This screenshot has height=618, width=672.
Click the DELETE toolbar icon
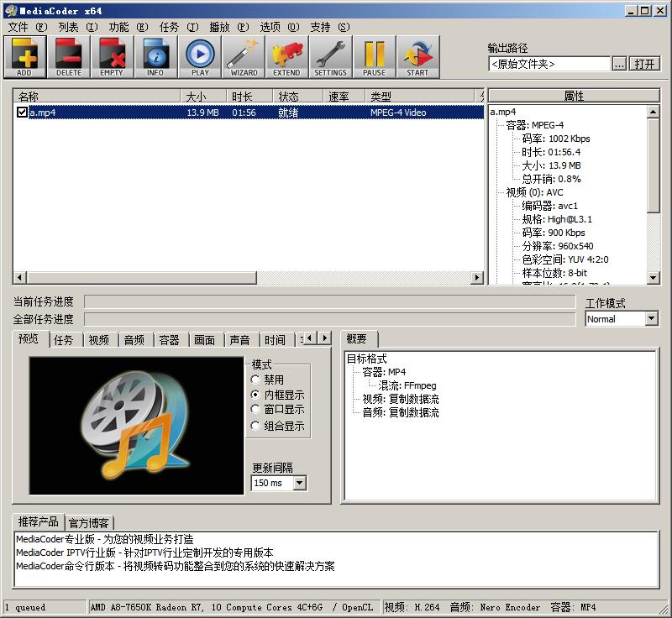[x=69, y=57]
